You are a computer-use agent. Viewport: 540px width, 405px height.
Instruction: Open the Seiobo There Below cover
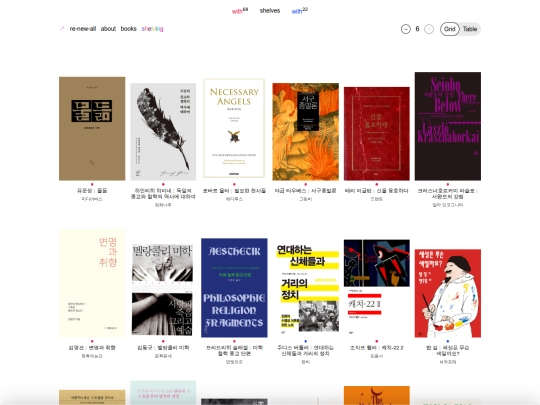click(x=448, y=126)
